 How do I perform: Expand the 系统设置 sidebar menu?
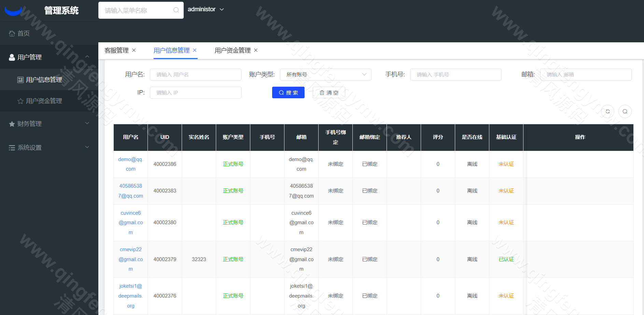[x=49, y=147]
